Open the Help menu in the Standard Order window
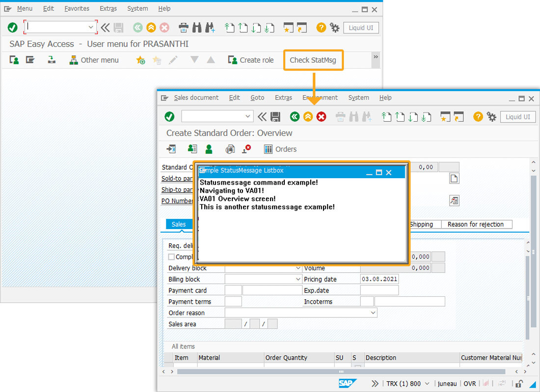 click(385, 98)
